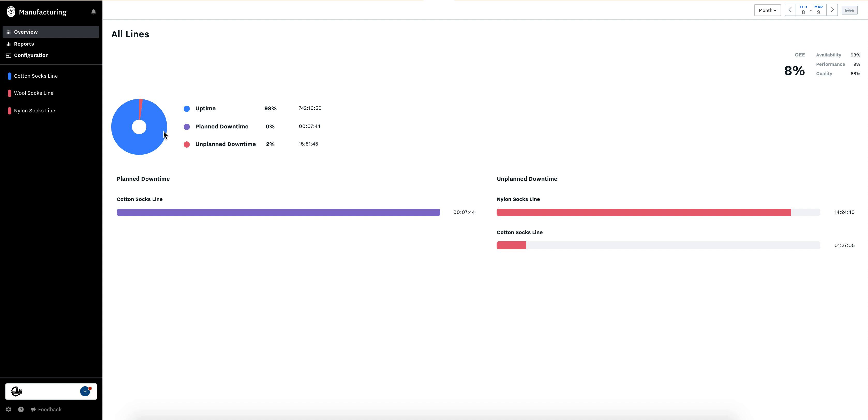Click the Manufacturing owl logo
Screen dimensions: 868x420
pyautogui.click(x=11, y=12)
